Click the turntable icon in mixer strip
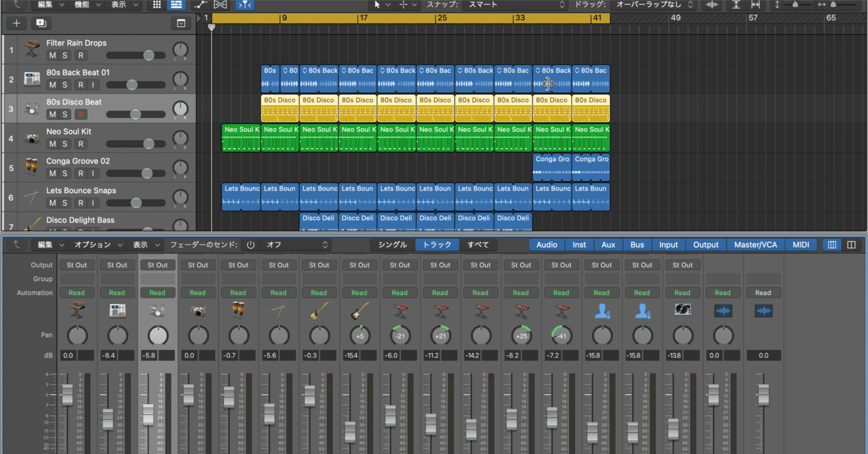This screenshot has width=868, height=454. tap(683, 310)
